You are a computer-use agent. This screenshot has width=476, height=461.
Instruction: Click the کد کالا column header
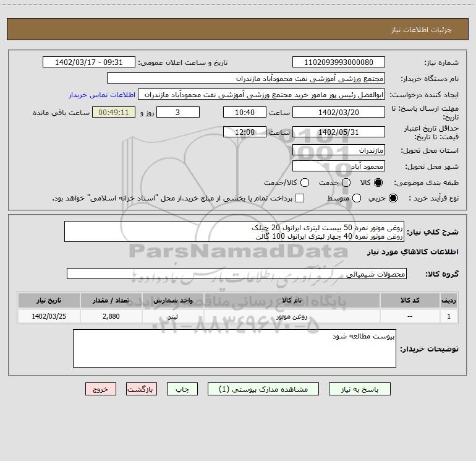point(410,300)
